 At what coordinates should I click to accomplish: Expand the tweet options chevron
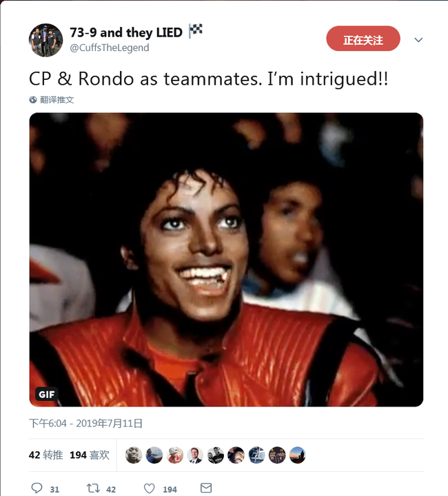pyautogui.click(x=418, y=40)
